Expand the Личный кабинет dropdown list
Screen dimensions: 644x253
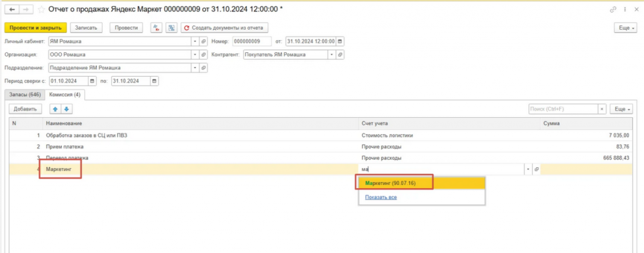(195, 41)
